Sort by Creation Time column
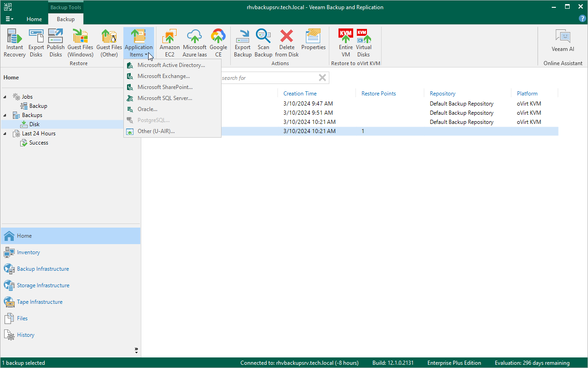The width and height of the screenshot is (588, 368). tap(300, 94)
